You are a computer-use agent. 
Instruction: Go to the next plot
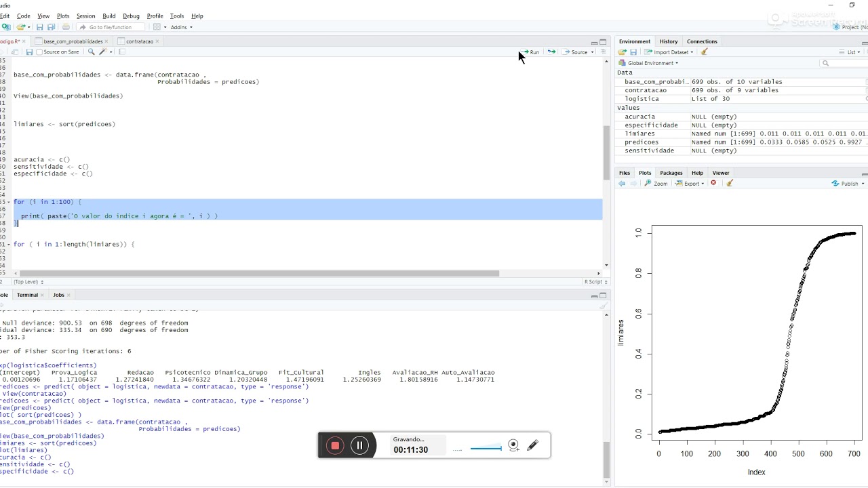(633, 184)
